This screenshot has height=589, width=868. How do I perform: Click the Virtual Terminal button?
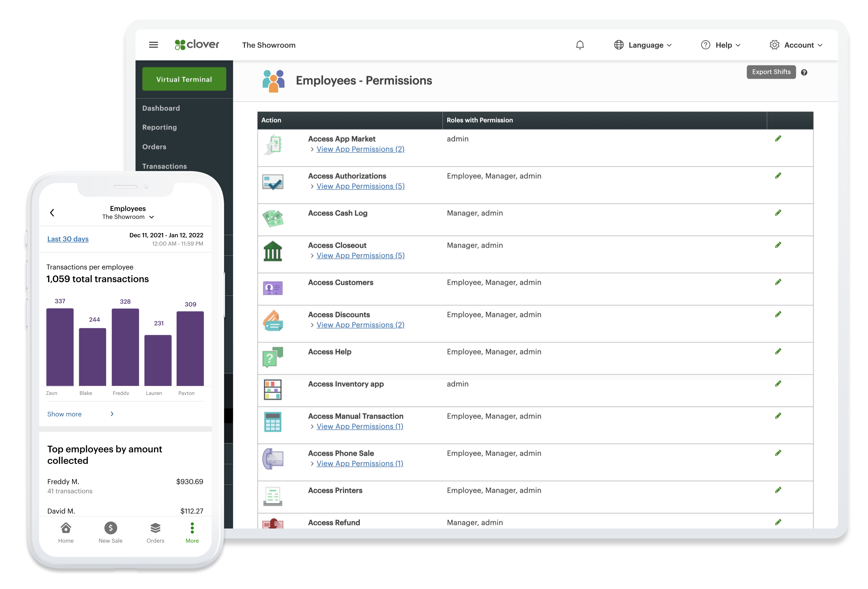pyautogui.click(x=184, y=79)
